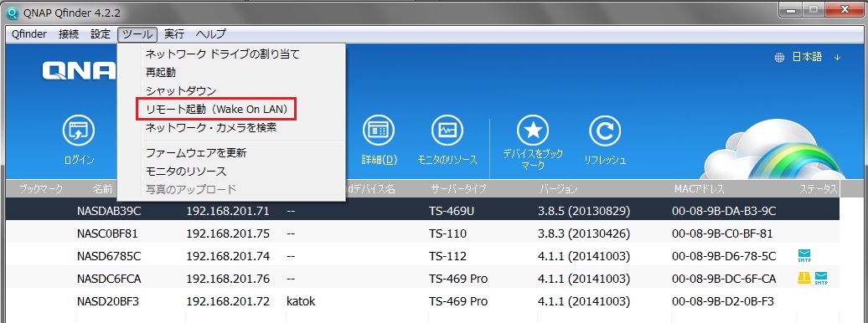Select the NASD6785C device row
Screen dimensions: 868x323
tap(423, 256)
